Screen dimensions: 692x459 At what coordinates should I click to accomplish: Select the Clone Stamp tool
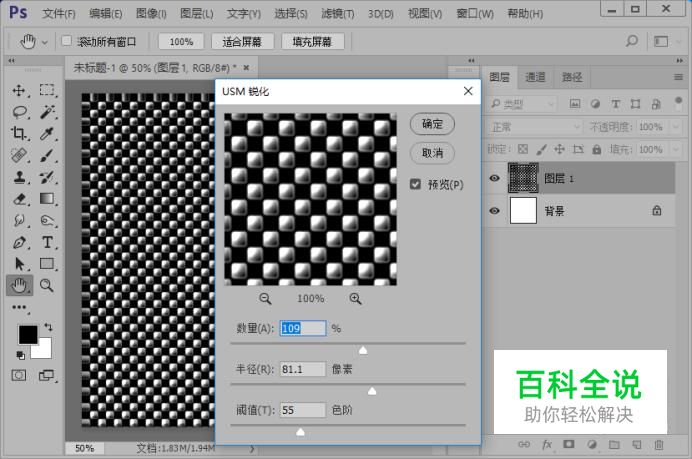(19, 177)
